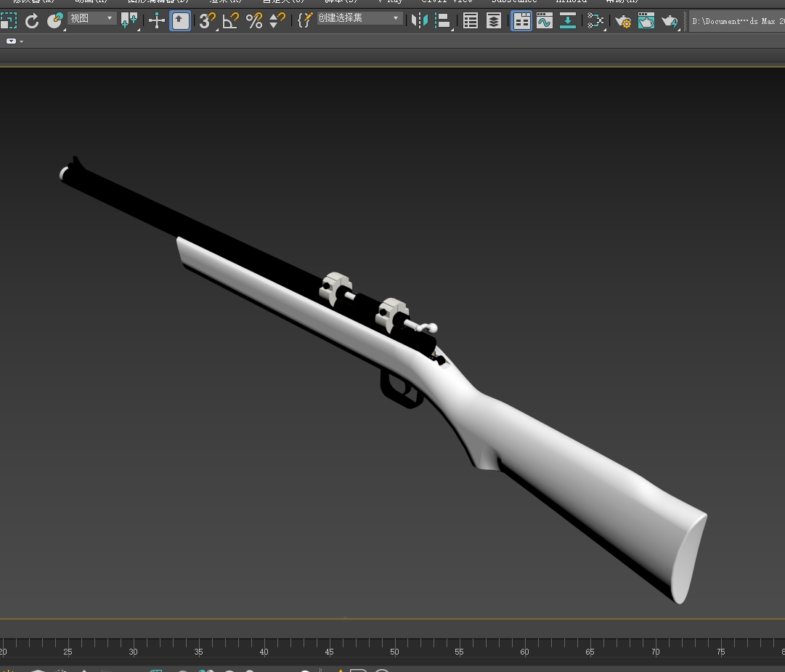
Task: Click frame 40 on the timeline
Action: pyautogui.click(x=264, y=652)
